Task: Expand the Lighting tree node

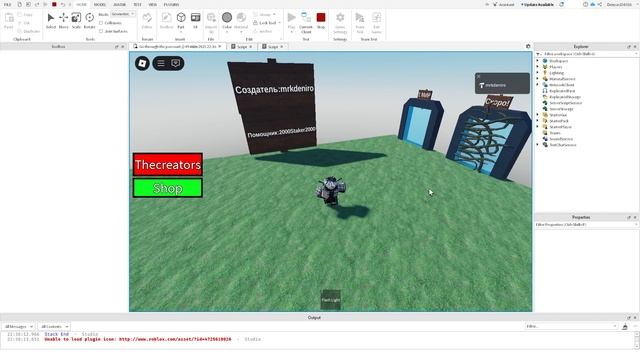Action: coord(538,73)
